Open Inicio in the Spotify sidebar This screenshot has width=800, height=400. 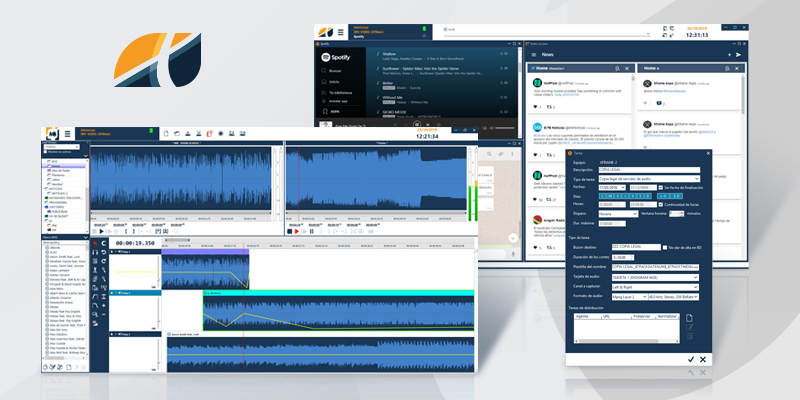[x=334, y=82]
